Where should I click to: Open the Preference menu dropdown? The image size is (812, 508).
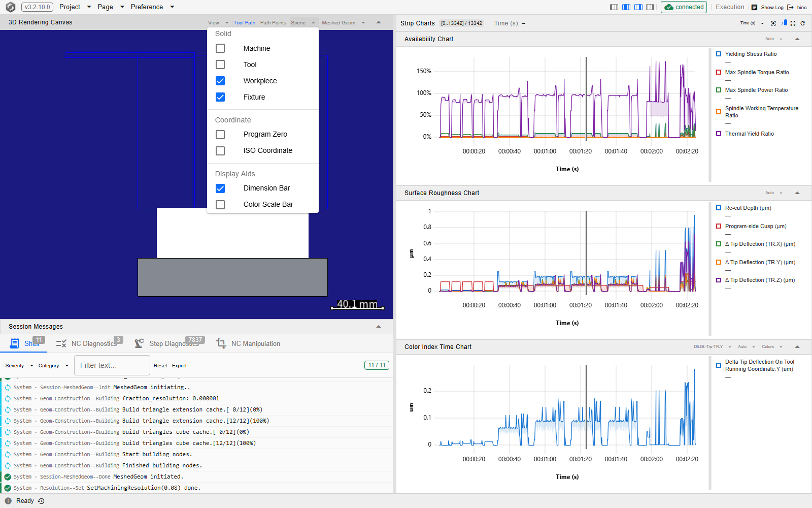(152, 7)
